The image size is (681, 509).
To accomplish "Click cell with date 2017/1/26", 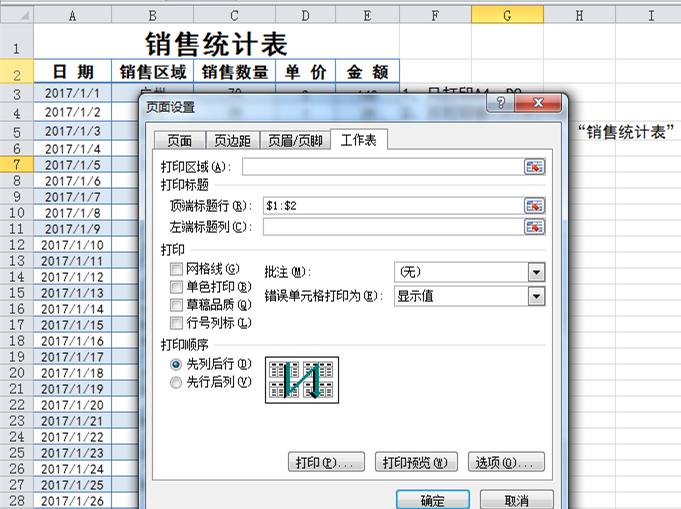I will (73, 501).
